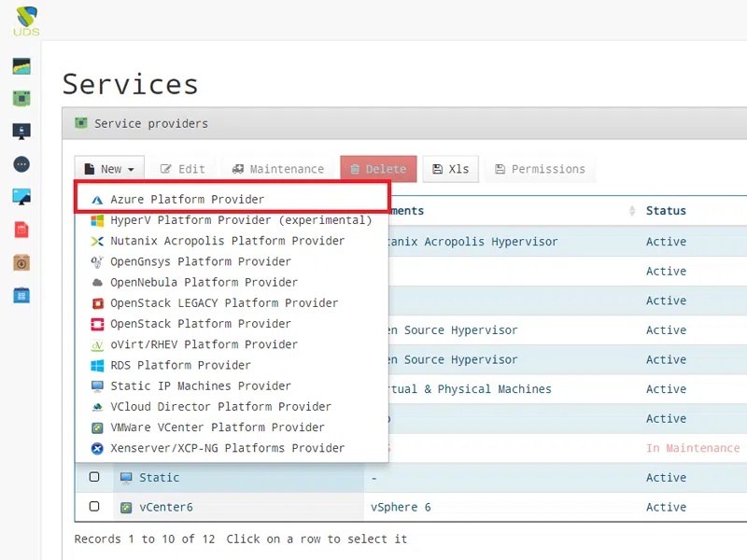
Task: Open the blue screen connectivity sidebar icon
Action: click(x=21, y=197)
